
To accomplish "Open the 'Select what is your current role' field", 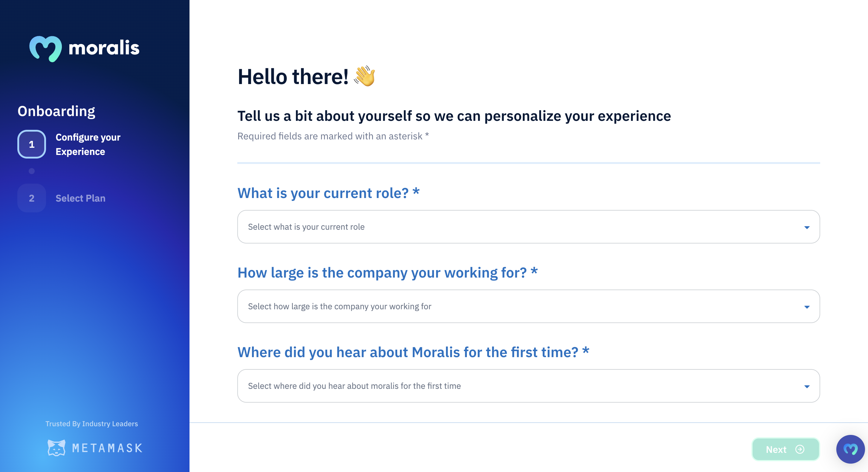I will coord(528,227).
